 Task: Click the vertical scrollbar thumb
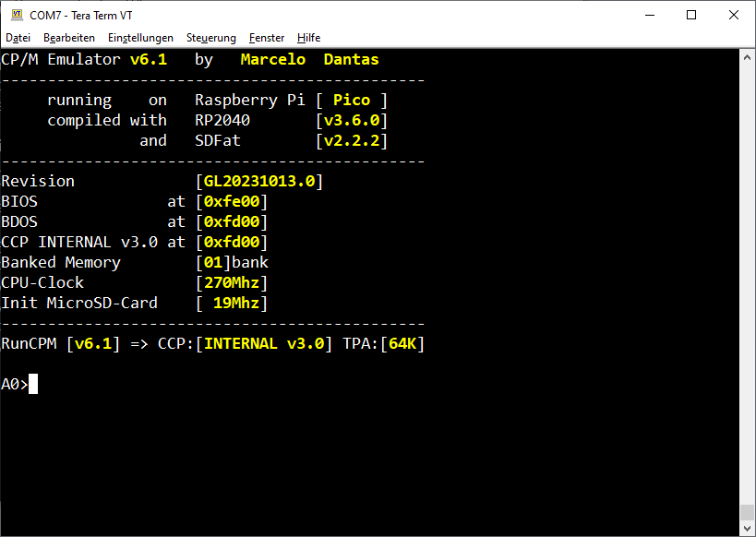point(748,512)
